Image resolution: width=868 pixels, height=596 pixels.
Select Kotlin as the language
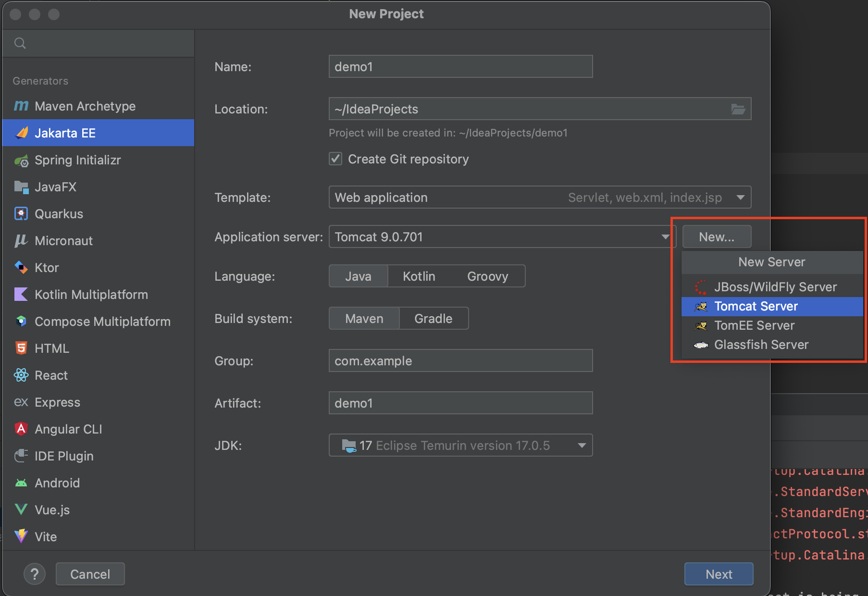point(419,276)
